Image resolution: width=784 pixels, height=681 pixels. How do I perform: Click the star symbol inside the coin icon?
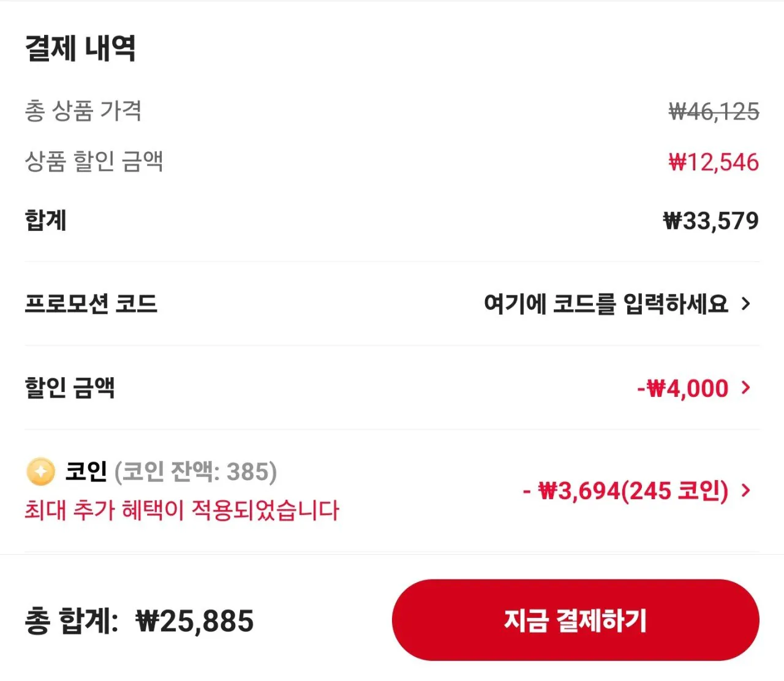coord(40,472)
